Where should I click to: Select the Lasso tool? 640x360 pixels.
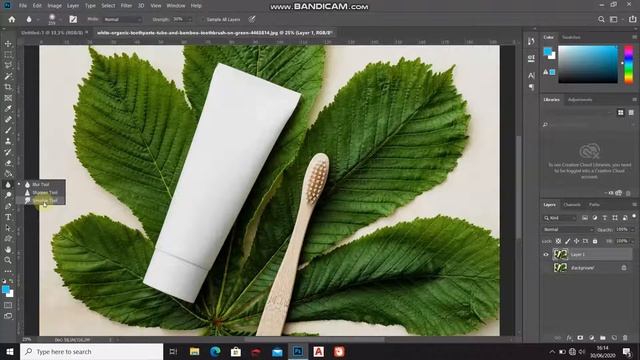[x=8, y=65]
